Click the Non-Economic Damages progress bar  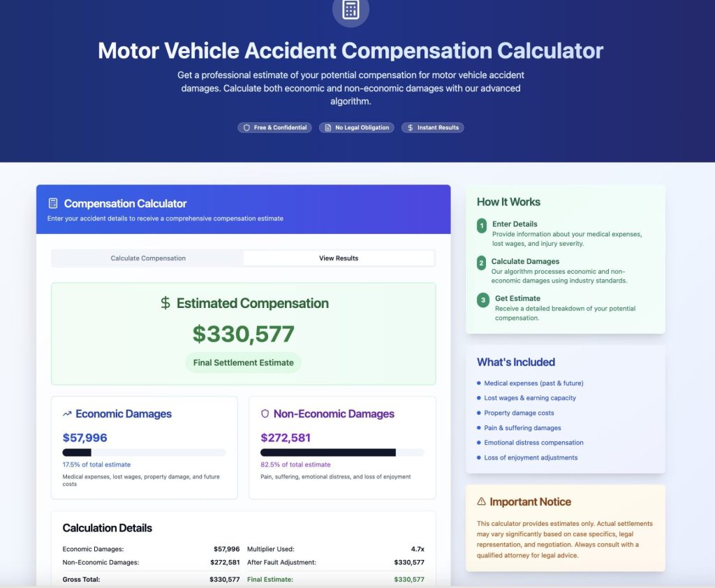pyautogui.click(x=342, y=453)
